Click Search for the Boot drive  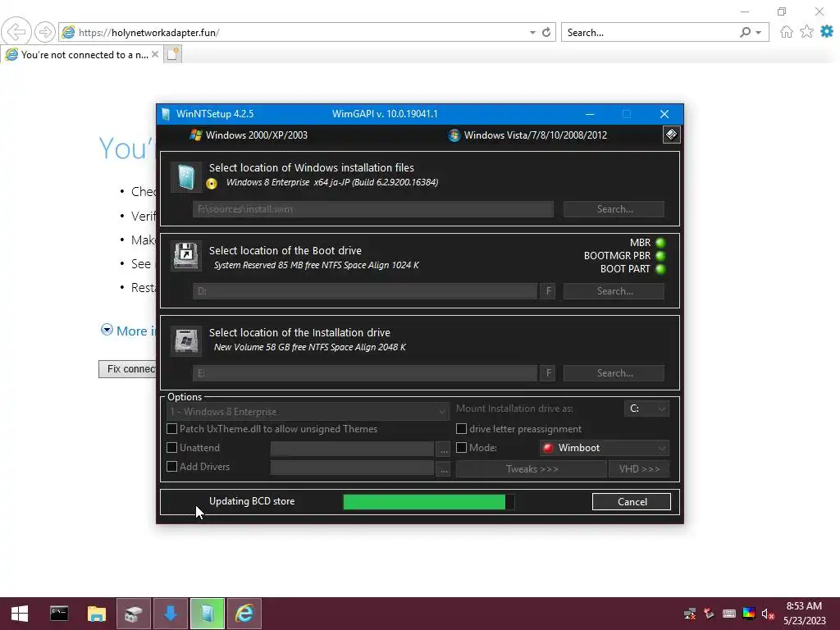pyautogui.click(x=614, y=291)
